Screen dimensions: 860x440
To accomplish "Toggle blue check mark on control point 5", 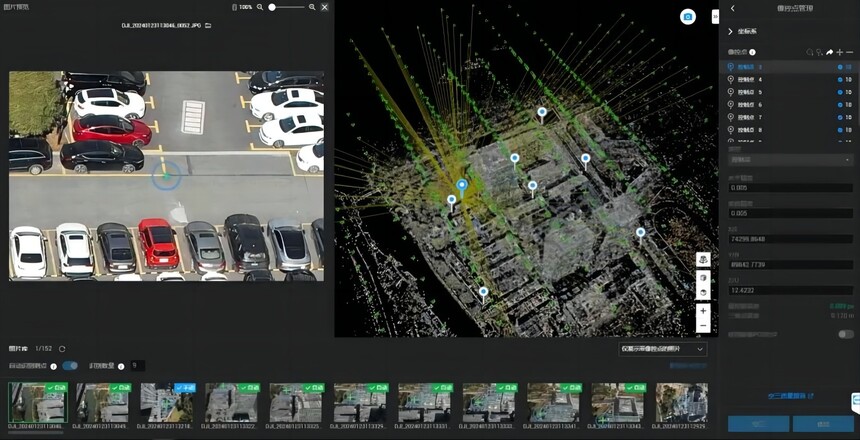I will coord(840,92).
